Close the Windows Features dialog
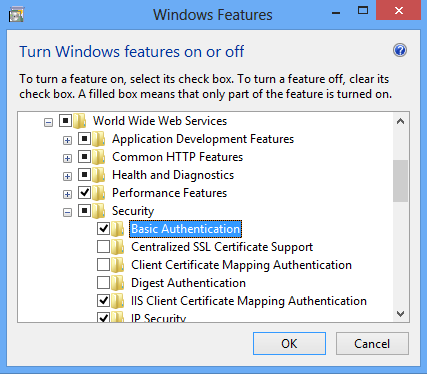 pos(398,11)
